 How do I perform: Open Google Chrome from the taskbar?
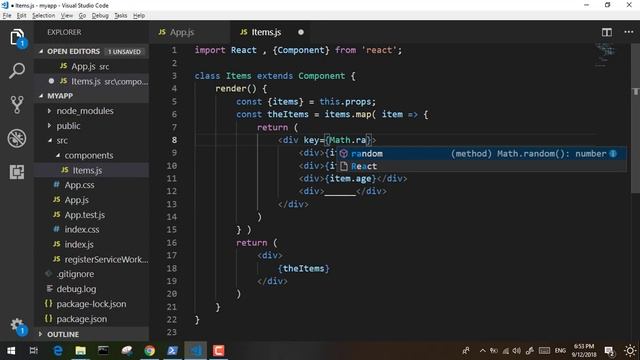150,351
